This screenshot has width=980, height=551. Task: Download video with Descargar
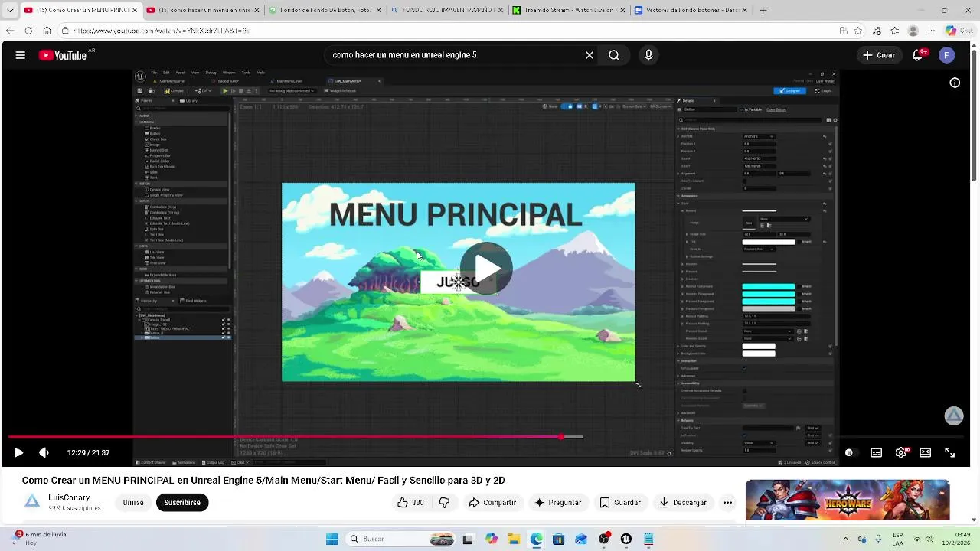click(683, 503)
